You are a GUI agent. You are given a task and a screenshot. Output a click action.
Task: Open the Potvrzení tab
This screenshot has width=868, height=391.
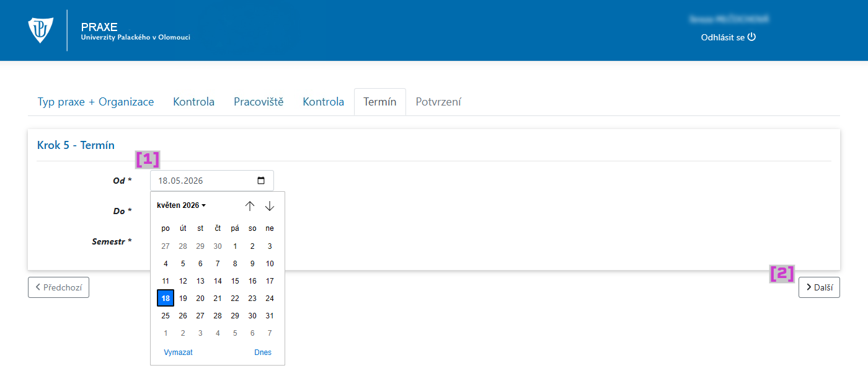(x=438, y=102)
